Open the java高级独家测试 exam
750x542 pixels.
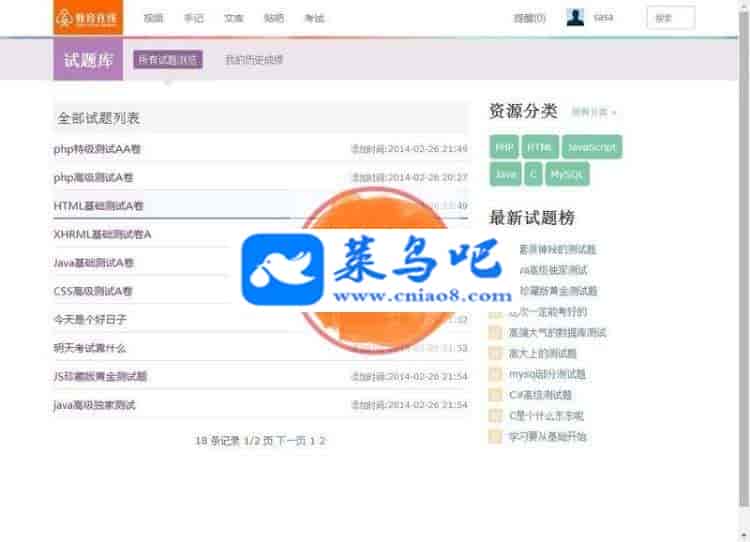click(95, 405)
